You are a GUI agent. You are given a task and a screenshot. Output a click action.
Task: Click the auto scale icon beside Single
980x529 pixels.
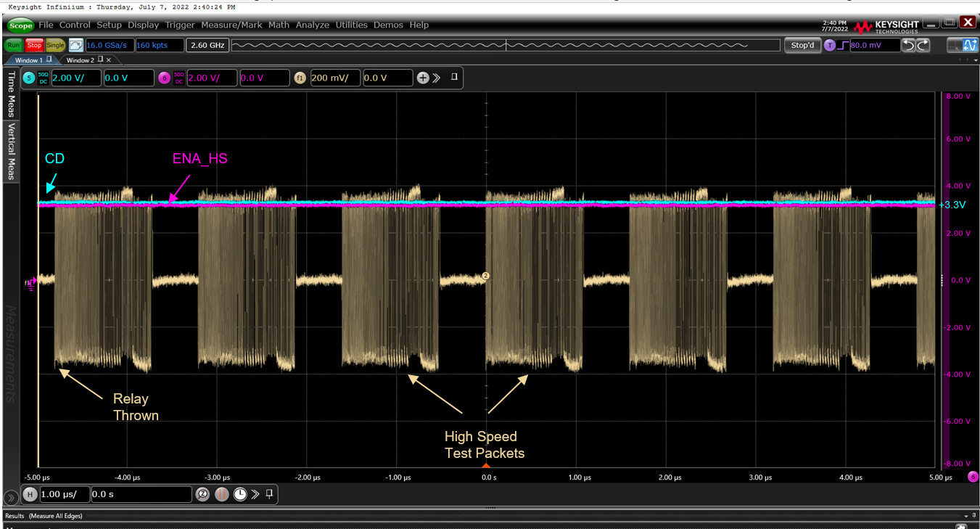[75, 45]
